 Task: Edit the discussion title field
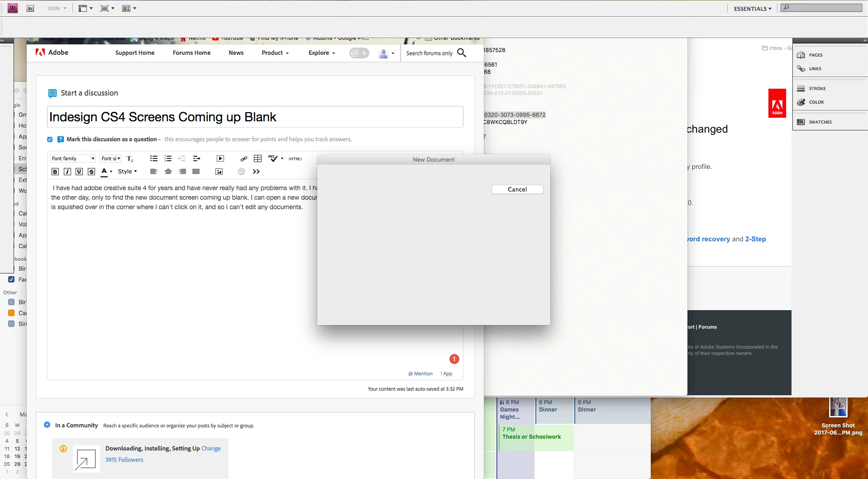pos(255,117)
